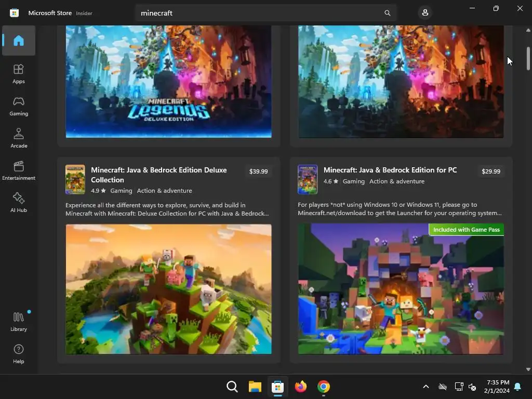Screen dimensions: 532x399
Task: Click the muted volume tray icon
Action: (472, 387)
